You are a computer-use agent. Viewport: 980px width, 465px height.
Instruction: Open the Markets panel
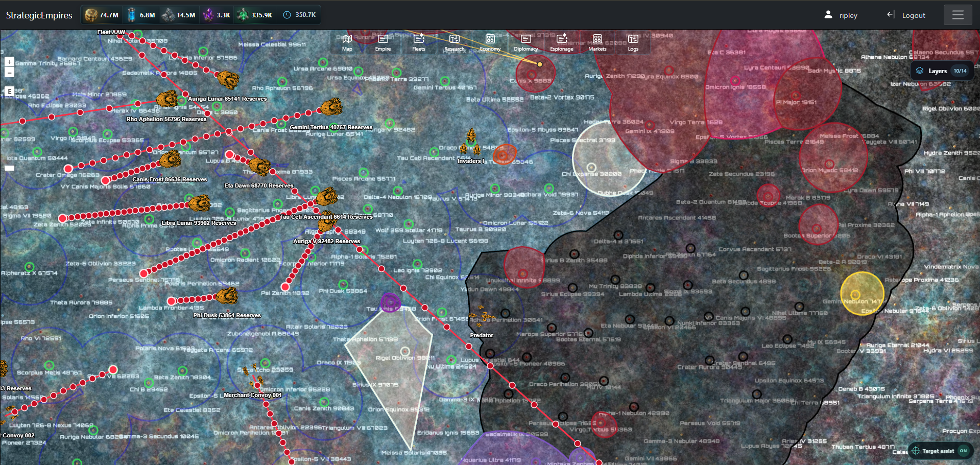[x=597, y=42]
